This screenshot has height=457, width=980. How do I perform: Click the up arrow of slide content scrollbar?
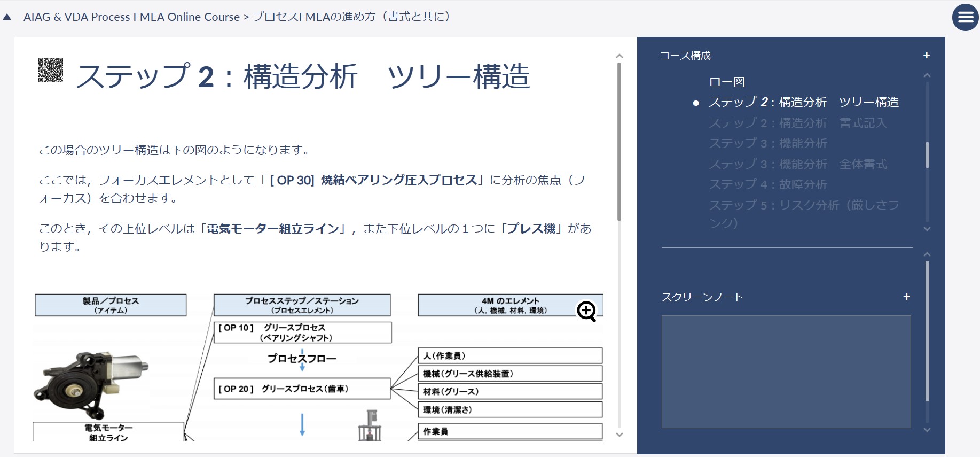point(620,56)
